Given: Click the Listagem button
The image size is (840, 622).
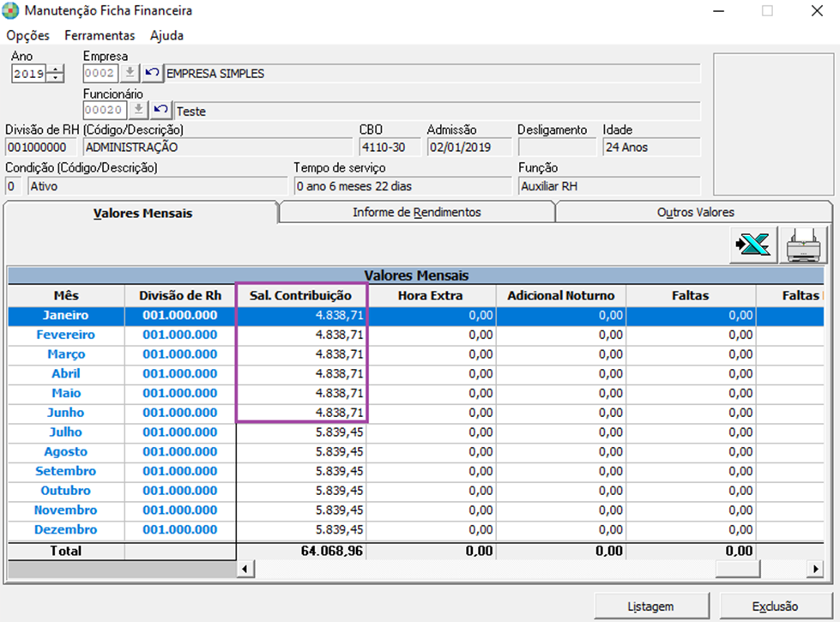Looking at the screenshot, I should pyautogui.click(x=651, y=607).
